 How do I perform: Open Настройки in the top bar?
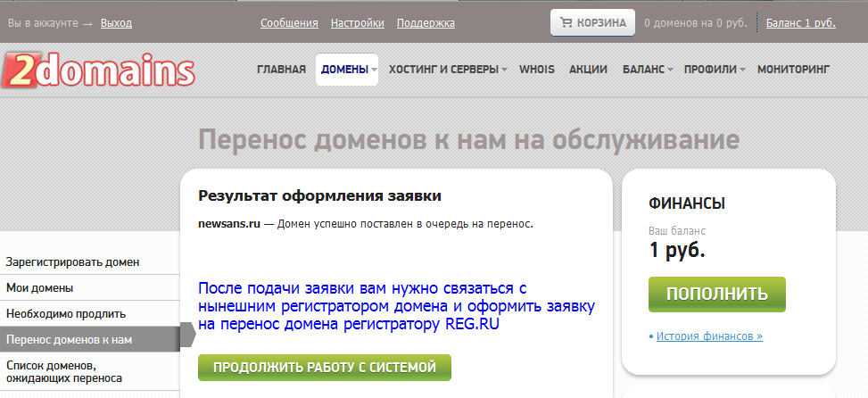(358, 22)
